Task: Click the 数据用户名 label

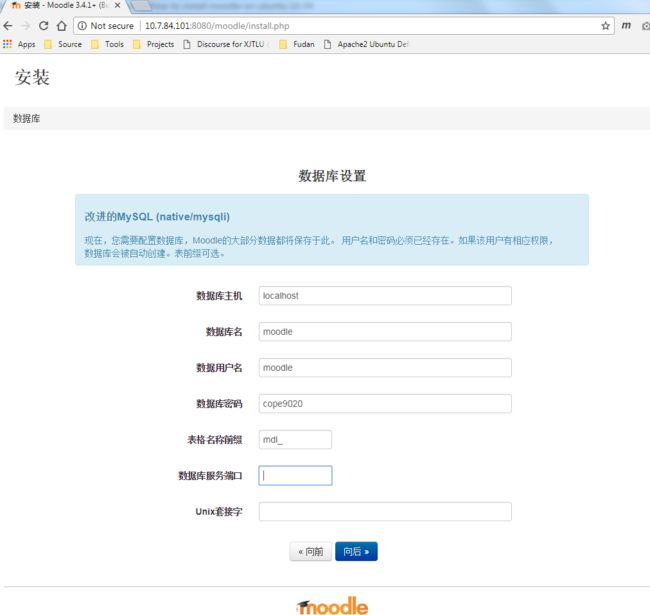Action: click(219, 368)
